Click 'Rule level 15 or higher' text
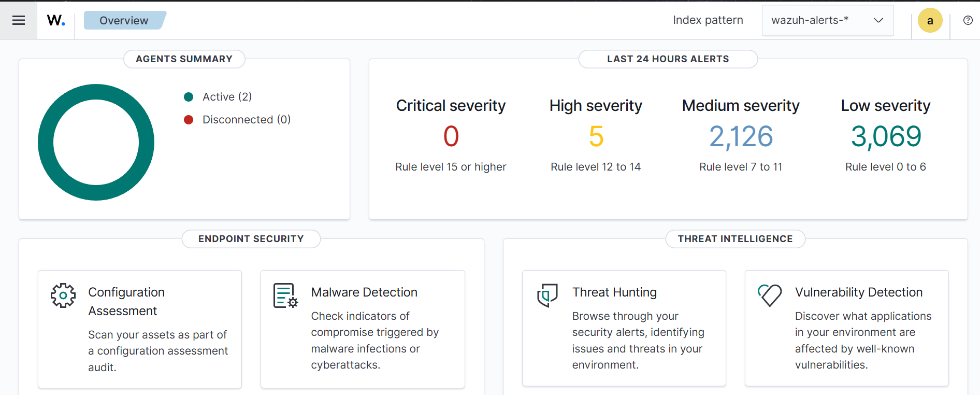This screenshot has height=395, width=980. click(x=451, y=167)
